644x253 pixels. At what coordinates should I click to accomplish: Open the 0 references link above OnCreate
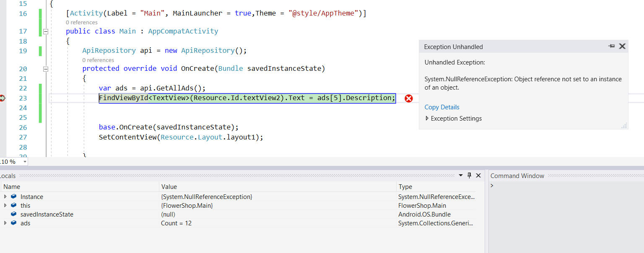click(x=98, y=60)
